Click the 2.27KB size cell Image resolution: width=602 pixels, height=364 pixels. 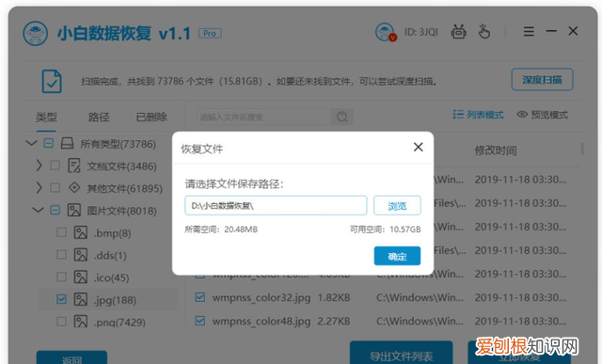(334, 321)
